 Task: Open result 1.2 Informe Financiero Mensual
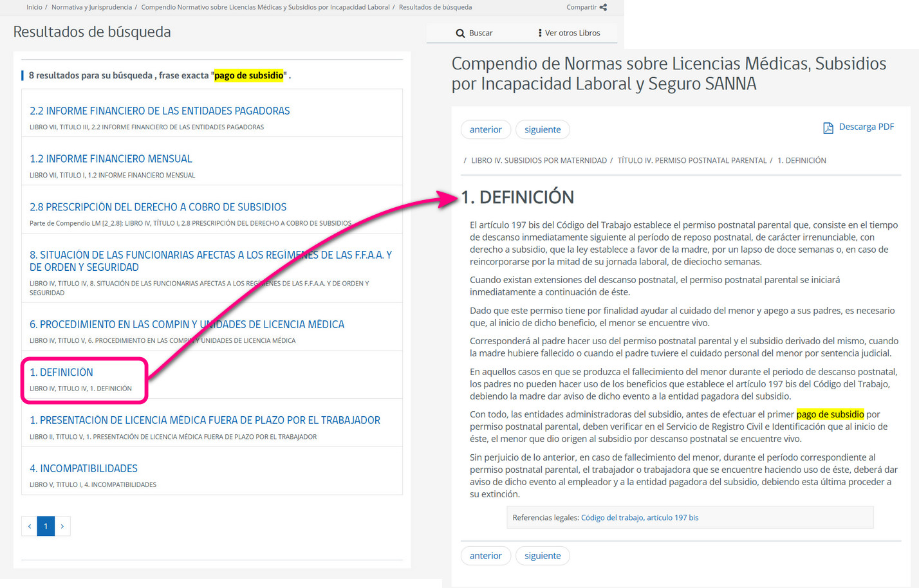pos(111,159)
